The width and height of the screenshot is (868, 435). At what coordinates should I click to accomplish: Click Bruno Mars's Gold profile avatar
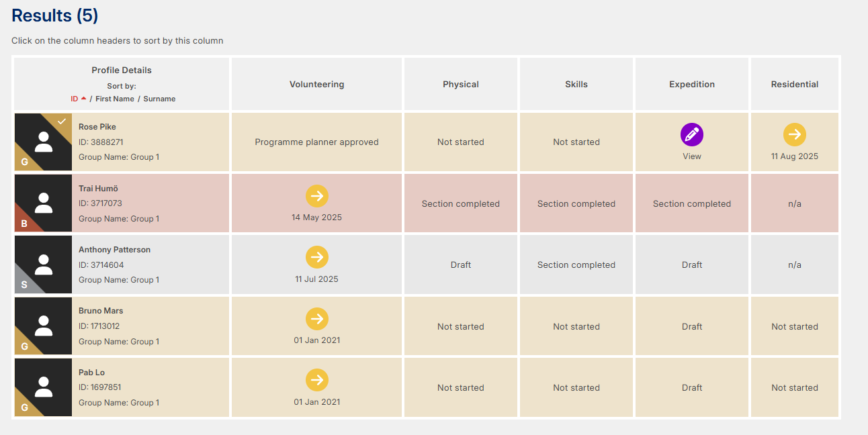tap(43, 326)
